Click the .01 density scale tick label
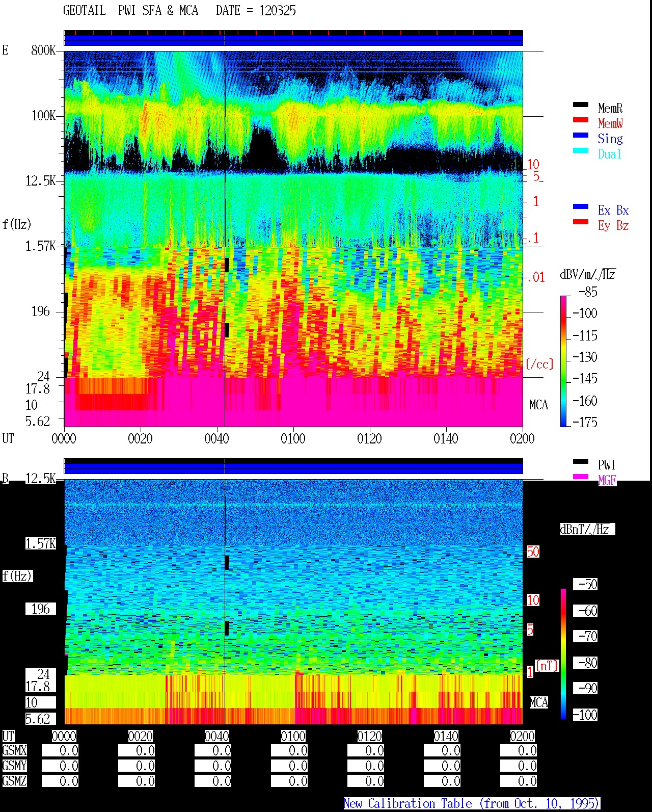 pyautogui.click(x=535, y=277)
